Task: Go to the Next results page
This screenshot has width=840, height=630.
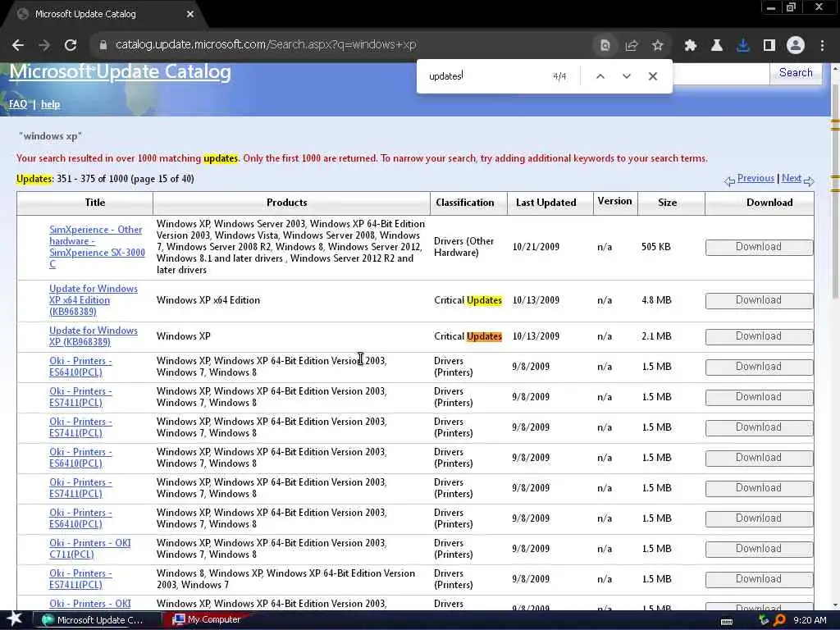Action: (x=792, y=178)
